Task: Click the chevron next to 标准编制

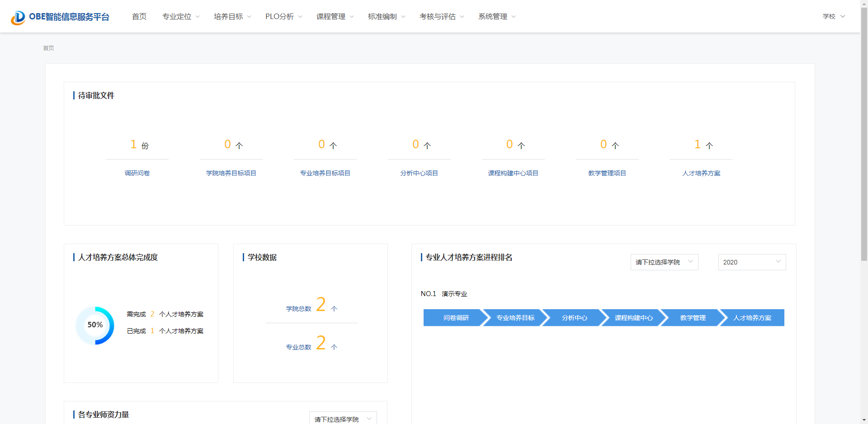Action: pyautogui.click(x=403, y=17)
